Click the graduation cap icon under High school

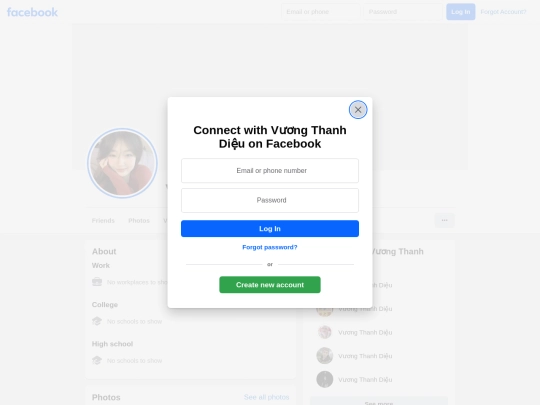[97, 360]
